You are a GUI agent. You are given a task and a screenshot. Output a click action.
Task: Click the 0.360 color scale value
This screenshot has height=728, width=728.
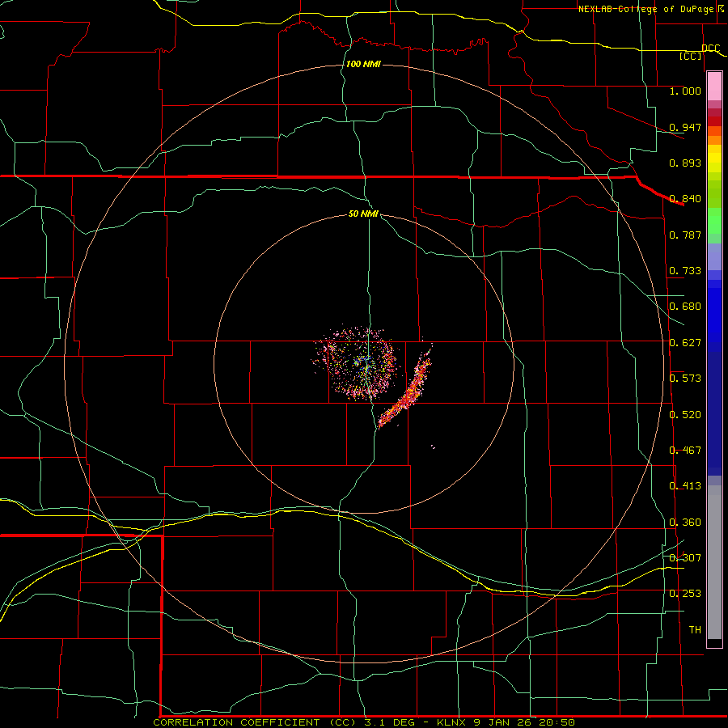685,523
